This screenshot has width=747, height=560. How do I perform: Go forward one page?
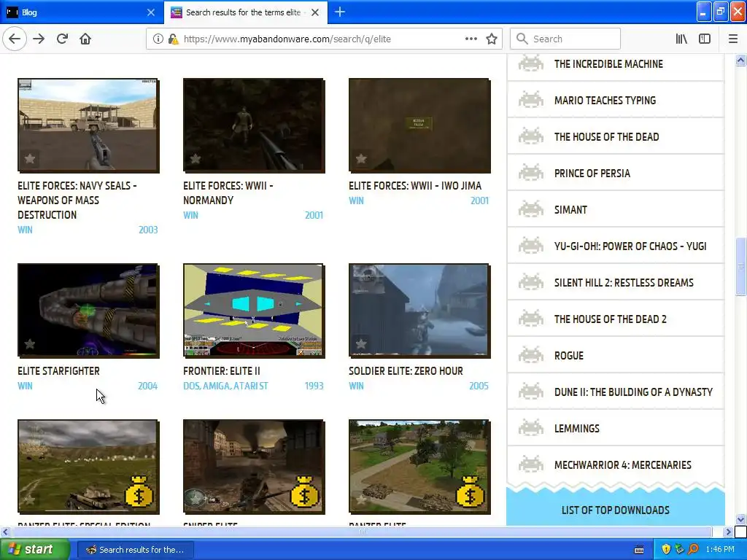point(39,39)
